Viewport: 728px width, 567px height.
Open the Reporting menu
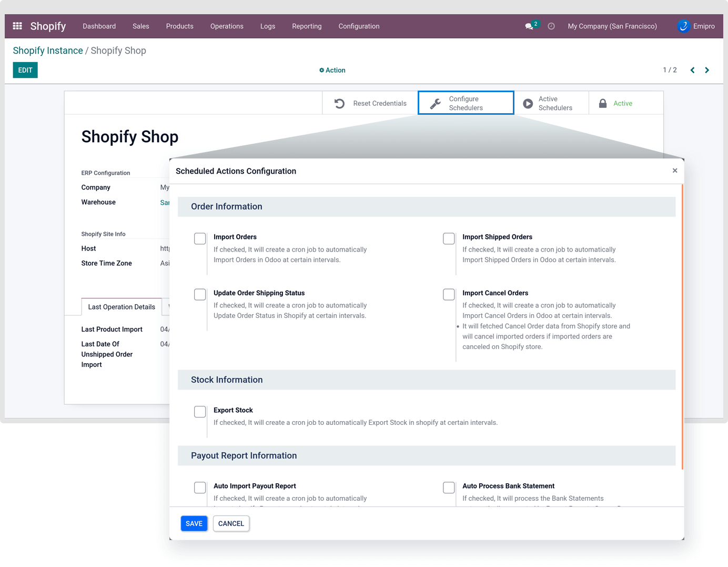(x=307, y=26)
